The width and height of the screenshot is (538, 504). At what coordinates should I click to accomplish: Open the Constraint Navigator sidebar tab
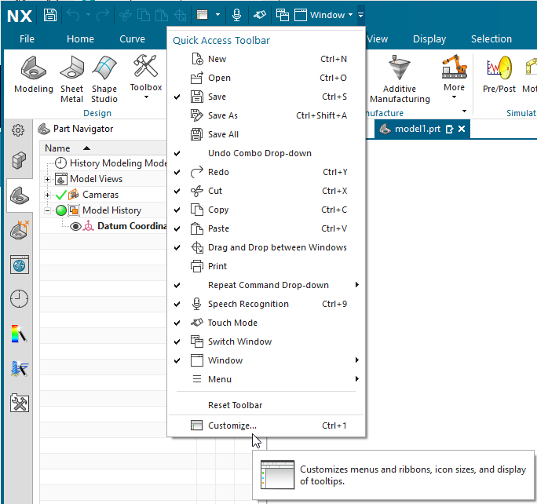20,230
